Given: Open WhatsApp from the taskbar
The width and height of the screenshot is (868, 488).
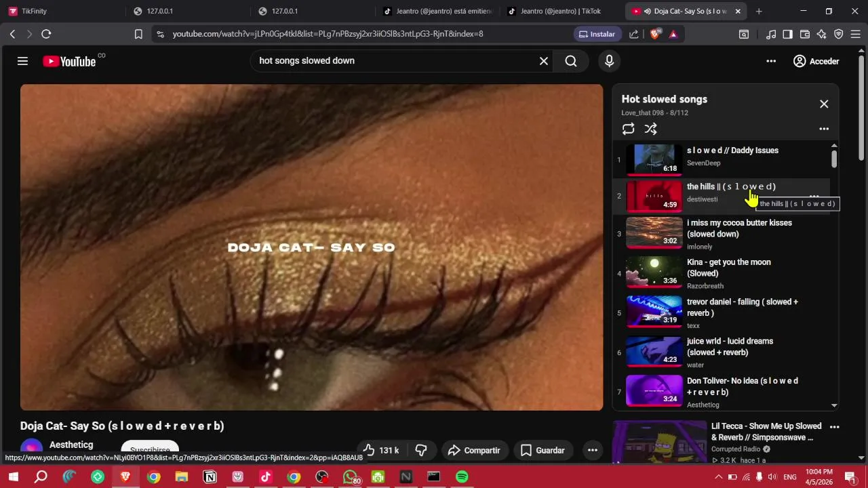Looking at the screenshot, I should (x=350, y=477).
